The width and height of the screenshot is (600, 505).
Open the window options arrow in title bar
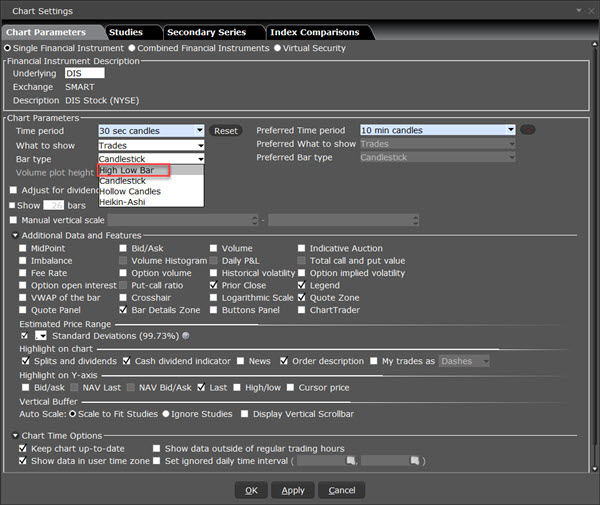click(x=579, y=10)
